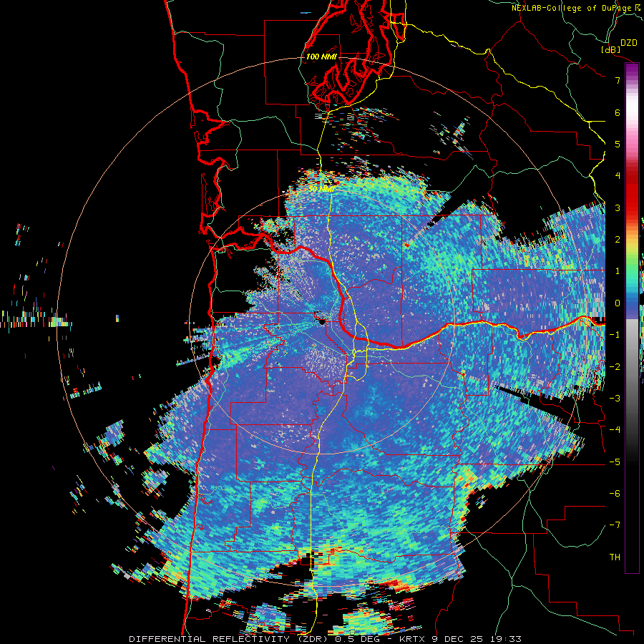Image resolution: width=644 pixels, height=644 pixels.
Task: Click the DZD legend title
Action: pos(629,43)
